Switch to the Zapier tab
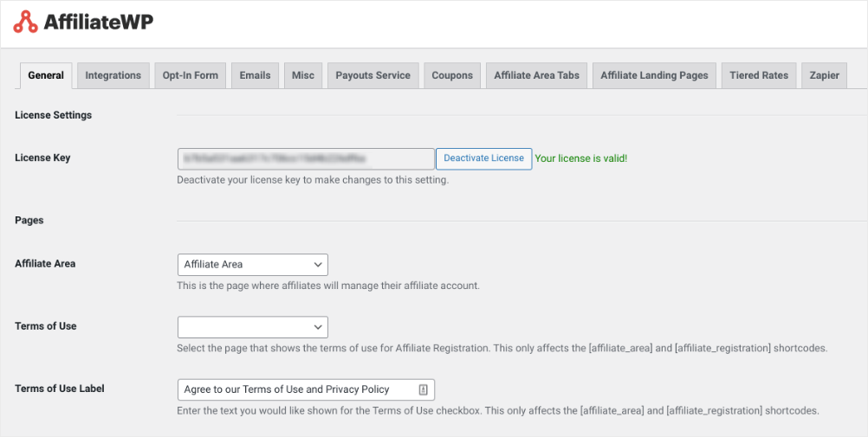The width and height of the screenshot is (868, 437). [x=825, y=76]
